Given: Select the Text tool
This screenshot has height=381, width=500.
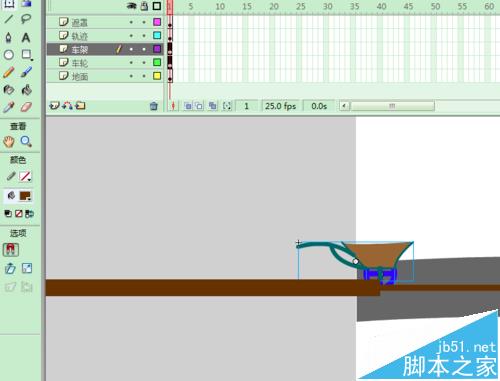Looking at the screenshot, I should [x=26, y=37].
